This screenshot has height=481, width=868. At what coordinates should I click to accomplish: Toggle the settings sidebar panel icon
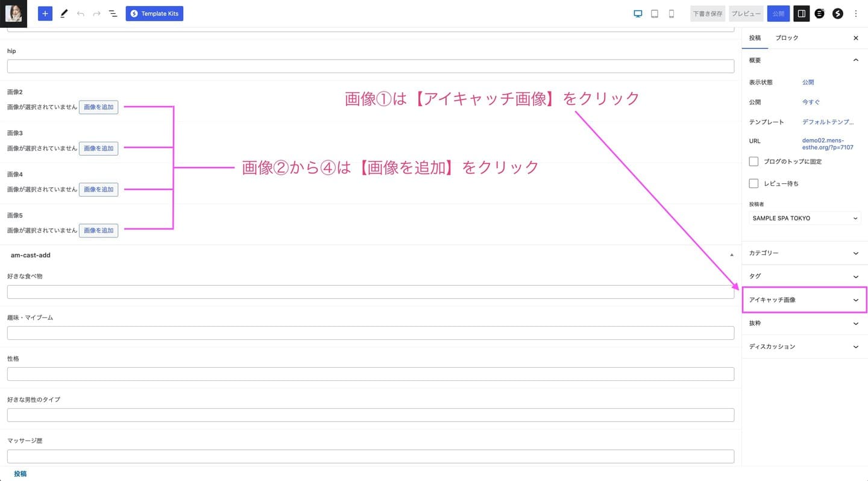point(801,13)
